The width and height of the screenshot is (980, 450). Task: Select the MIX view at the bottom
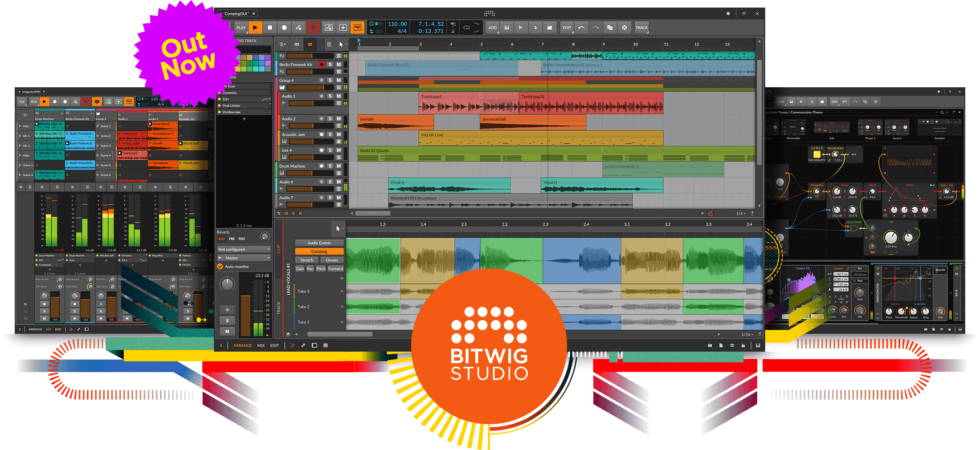pyautogui.click(x=261, y=345)
